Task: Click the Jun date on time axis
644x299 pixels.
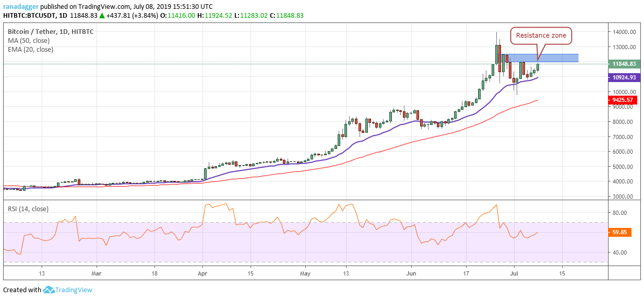Action: coord(412,273)
